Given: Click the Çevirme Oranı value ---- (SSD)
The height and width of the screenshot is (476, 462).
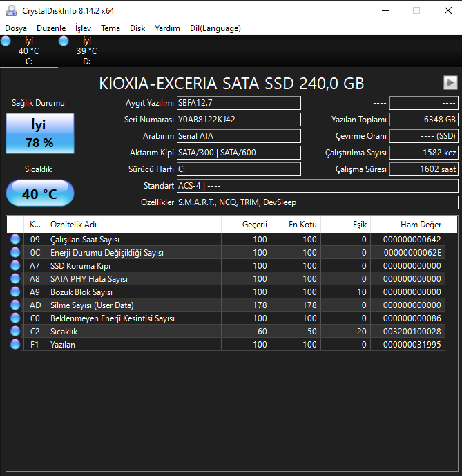Looking at the screenshot, I should [x=424, y=136].
